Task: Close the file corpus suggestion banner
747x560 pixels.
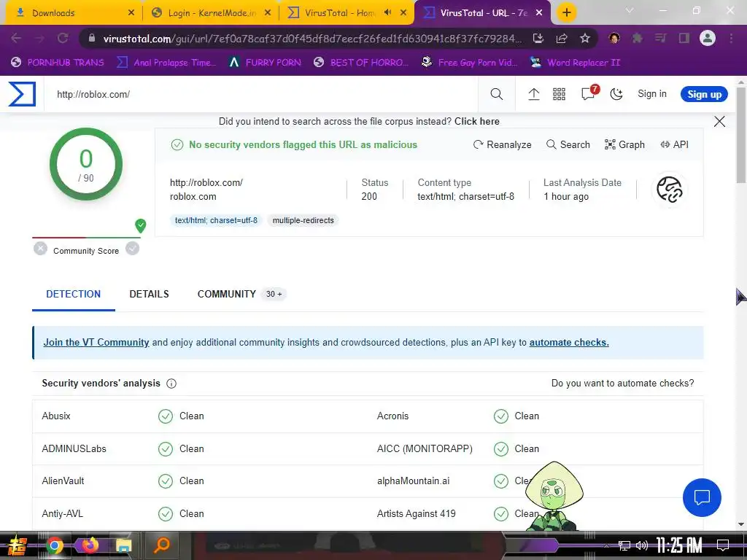Action: 719,122
